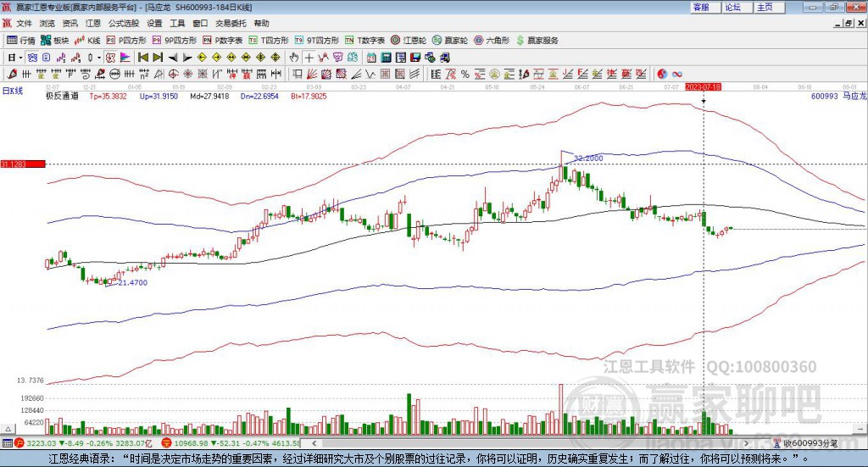Open the 文件 menu
Screen dimensions: 868x467
(x=25, y=23)
